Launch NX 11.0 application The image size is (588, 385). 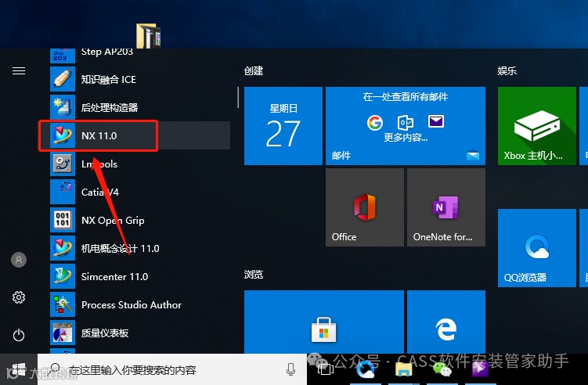(x=139, y=135)
